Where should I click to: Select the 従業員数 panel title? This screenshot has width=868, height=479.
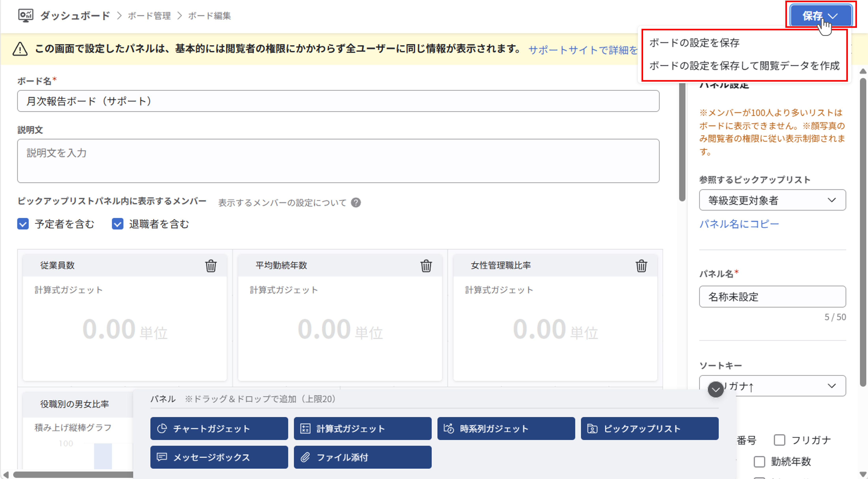57,265
